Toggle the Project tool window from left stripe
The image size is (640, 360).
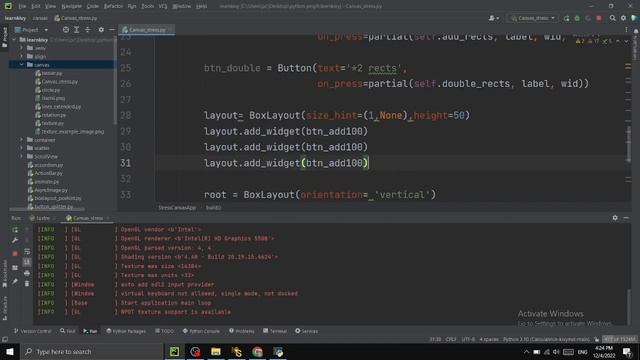[5, 37]
